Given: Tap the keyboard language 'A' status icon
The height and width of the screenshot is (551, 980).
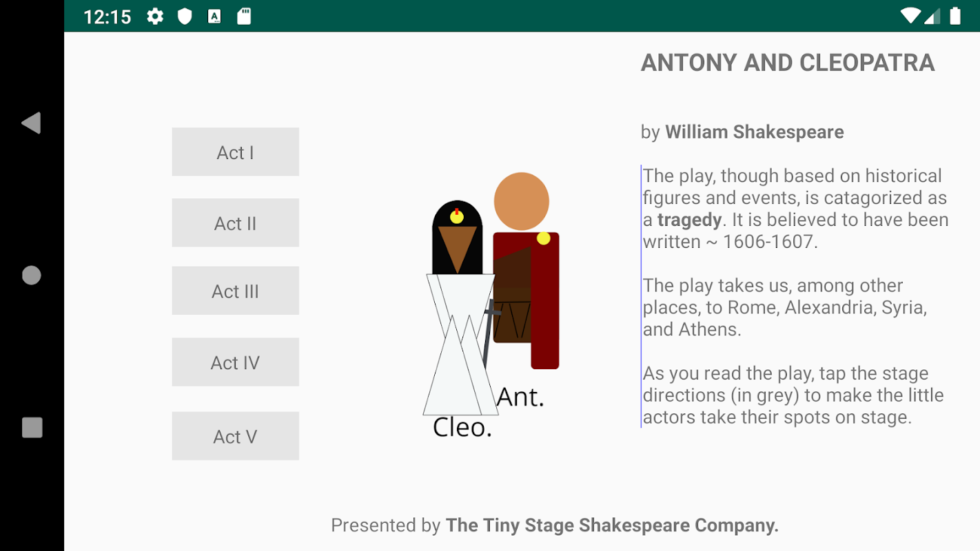Looking at the screenshot, I should click(x=214, y=17).
